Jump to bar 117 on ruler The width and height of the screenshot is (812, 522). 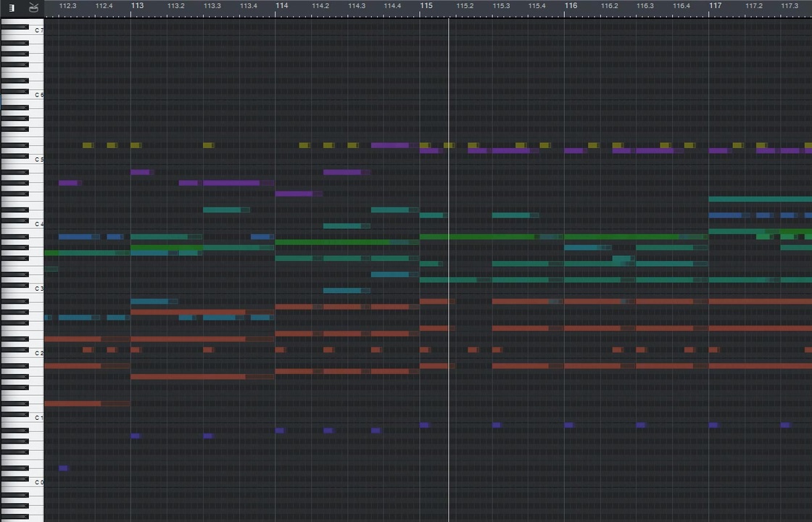[x=715, y=6]
